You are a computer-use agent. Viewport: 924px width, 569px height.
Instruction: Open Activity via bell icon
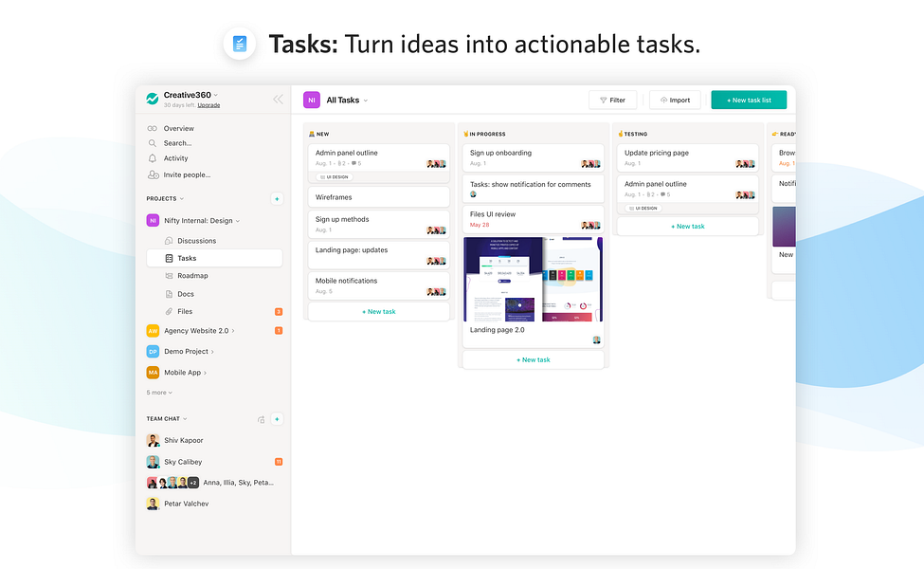click(152, 158)
